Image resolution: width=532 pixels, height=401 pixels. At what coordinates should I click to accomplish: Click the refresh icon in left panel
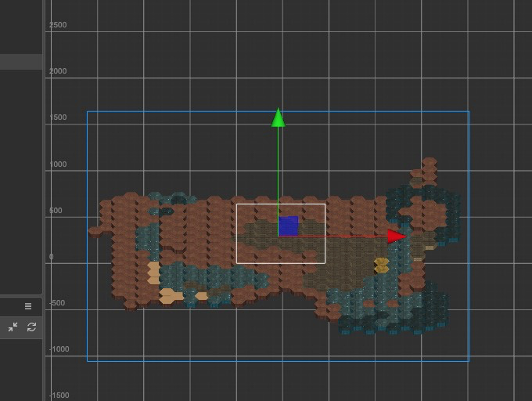click(31, 327)
